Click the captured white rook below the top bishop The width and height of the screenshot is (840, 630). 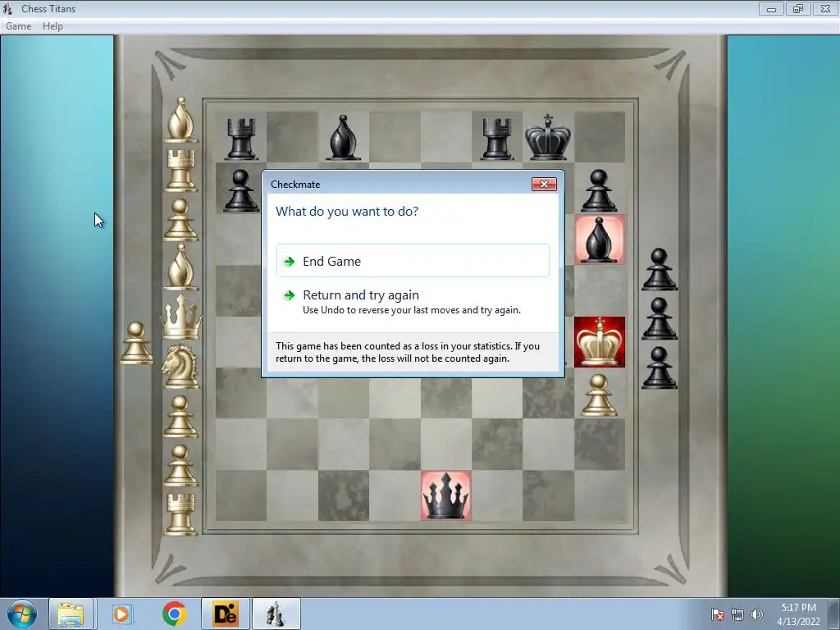[x=180, y=171]
